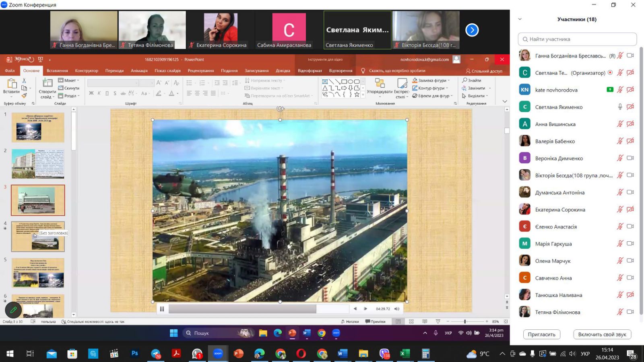Click the Excel icon in the taskbar
The image size is (644, 362).
pos(404,354)
